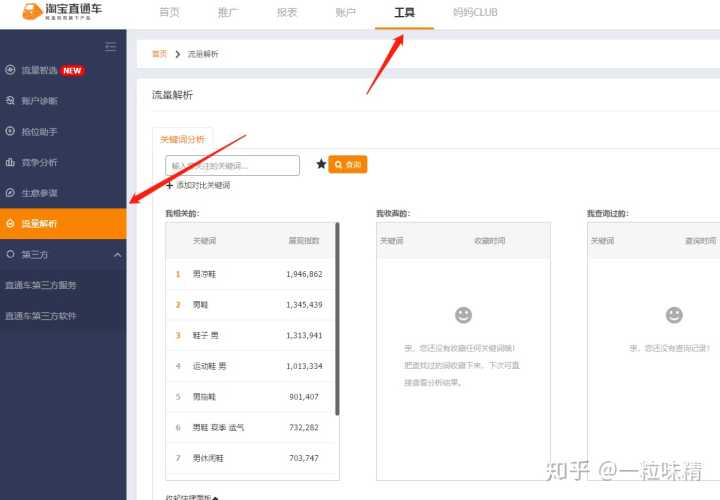720x500 pixels.
Task: Select keyword 男凉鞋 in related list
Action: coord(204,274)
